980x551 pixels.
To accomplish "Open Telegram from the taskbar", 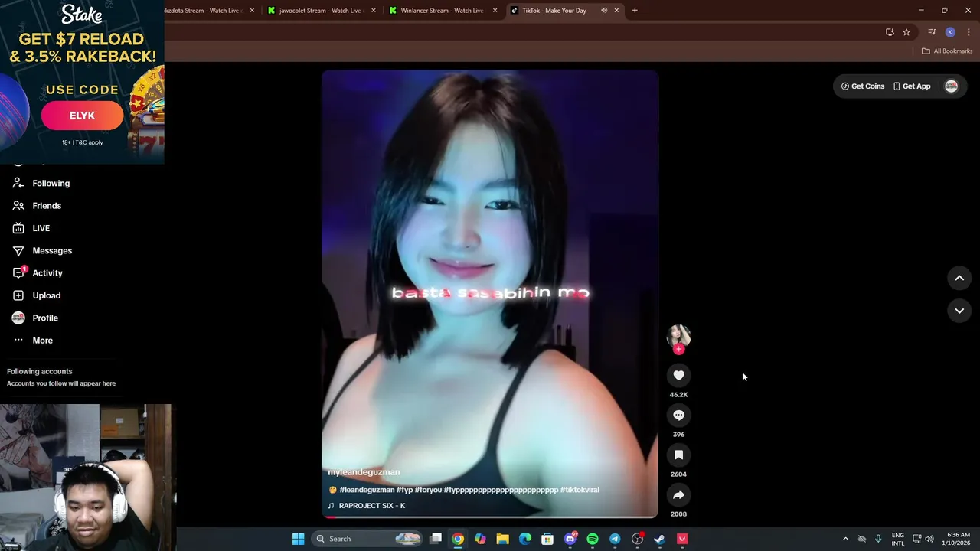I will pyautogui.click(x=615, y=539).
